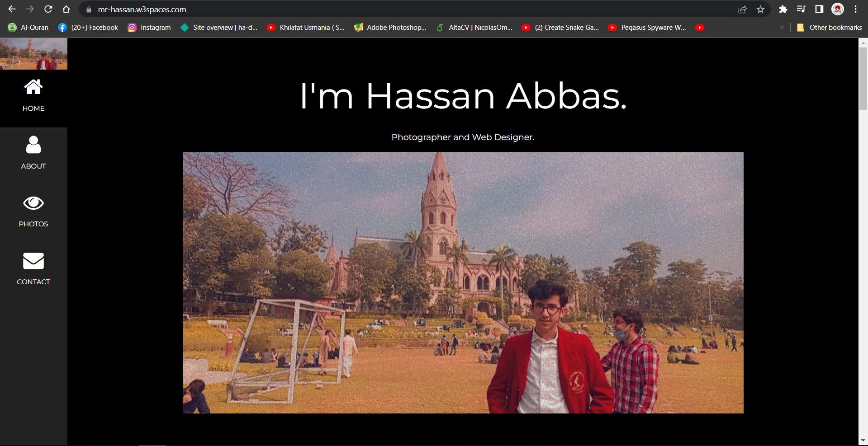The width and height of the screenshot is (868, 446).
Task: Click the share page icon
Action: click(x=742, y=9)
